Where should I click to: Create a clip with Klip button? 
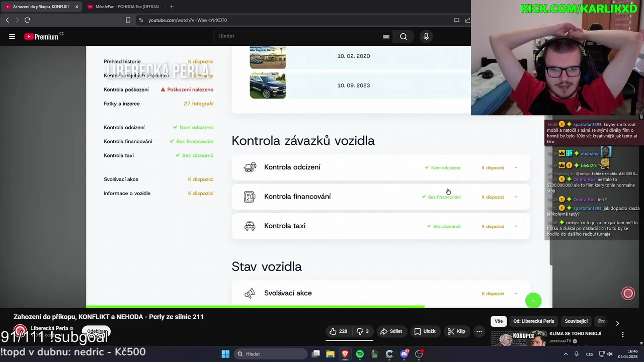pyautogui.click(x=456, y=331)
